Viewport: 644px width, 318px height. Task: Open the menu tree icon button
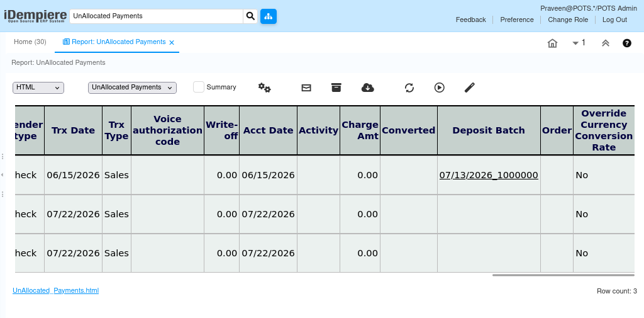pyautogui.click(x=268, y=16)
